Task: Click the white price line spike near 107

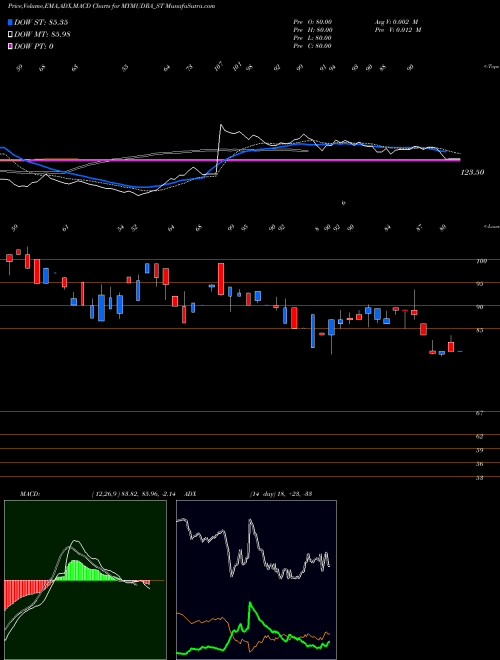Action: click(x=221, y=126)
